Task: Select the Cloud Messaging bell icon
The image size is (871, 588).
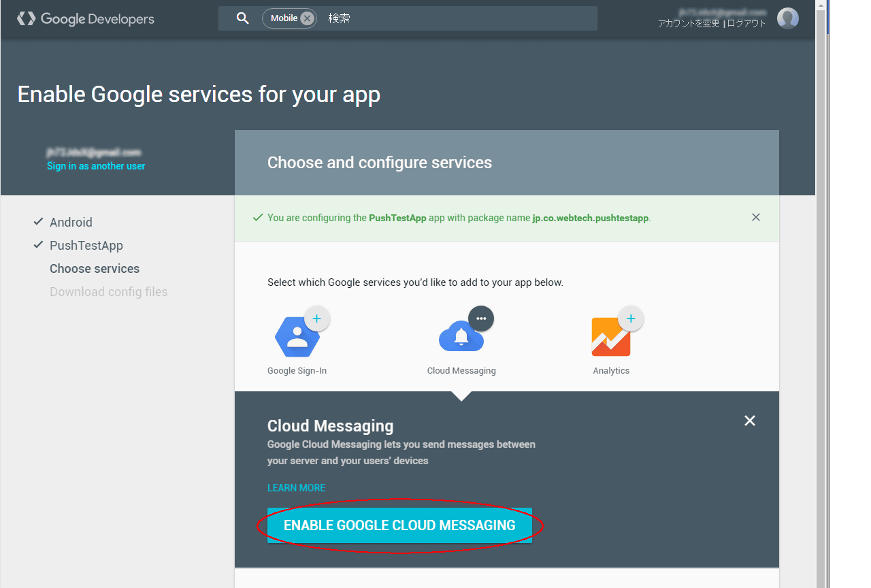Action: tap(461, 337)
